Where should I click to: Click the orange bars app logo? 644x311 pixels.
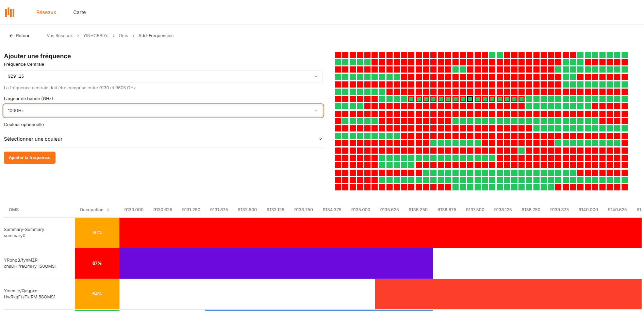10,13
